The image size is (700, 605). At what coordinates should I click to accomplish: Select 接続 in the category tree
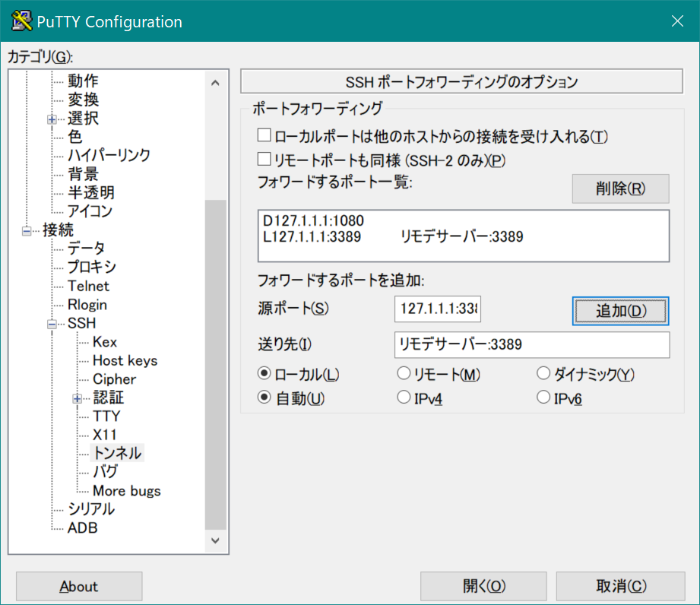click(x=58, y=230)
